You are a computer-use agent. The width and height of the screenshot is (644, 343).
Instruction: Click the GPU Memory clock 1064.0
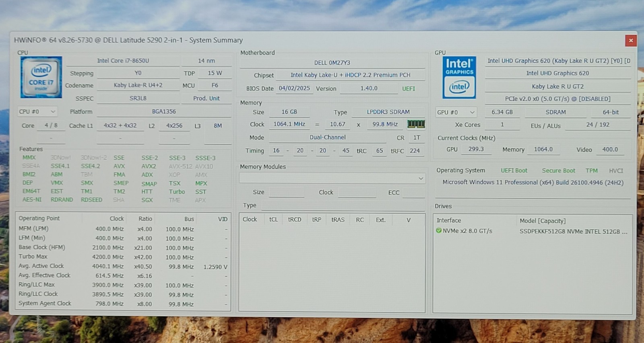543,149
